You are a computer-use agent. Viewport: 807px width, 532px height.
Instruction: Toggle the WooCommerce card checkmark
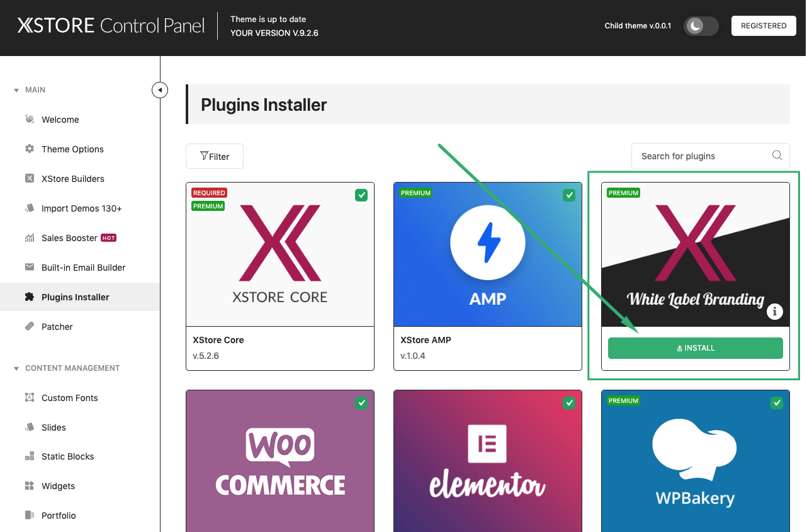(x=361, y=403)
